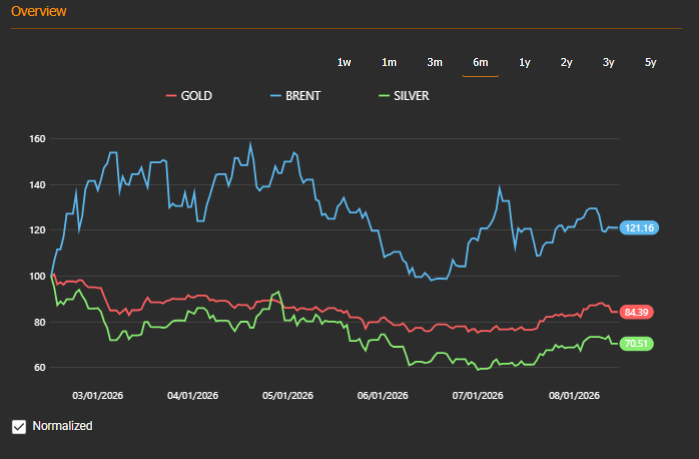Click the blue BRENT legend line marker
The width and height of the screenshot is (699, 459).
(276, 96)
